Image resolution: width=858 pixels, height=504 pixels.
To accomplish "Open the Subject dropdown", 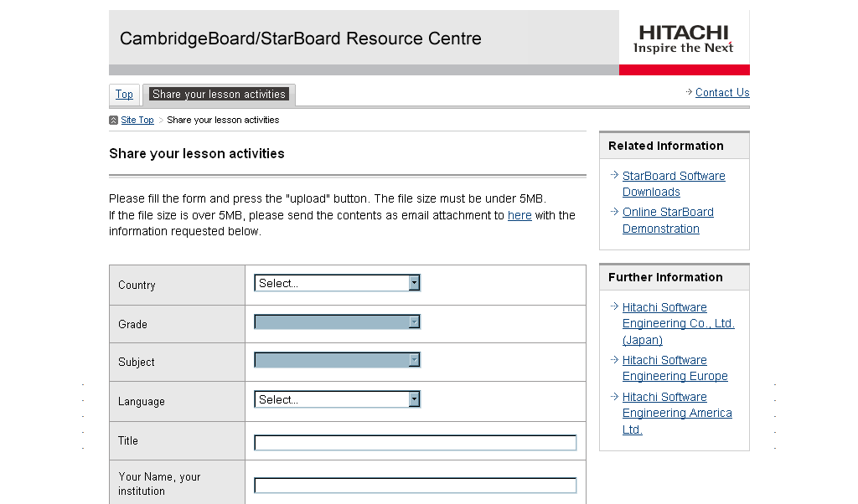I will pos(337,360).
